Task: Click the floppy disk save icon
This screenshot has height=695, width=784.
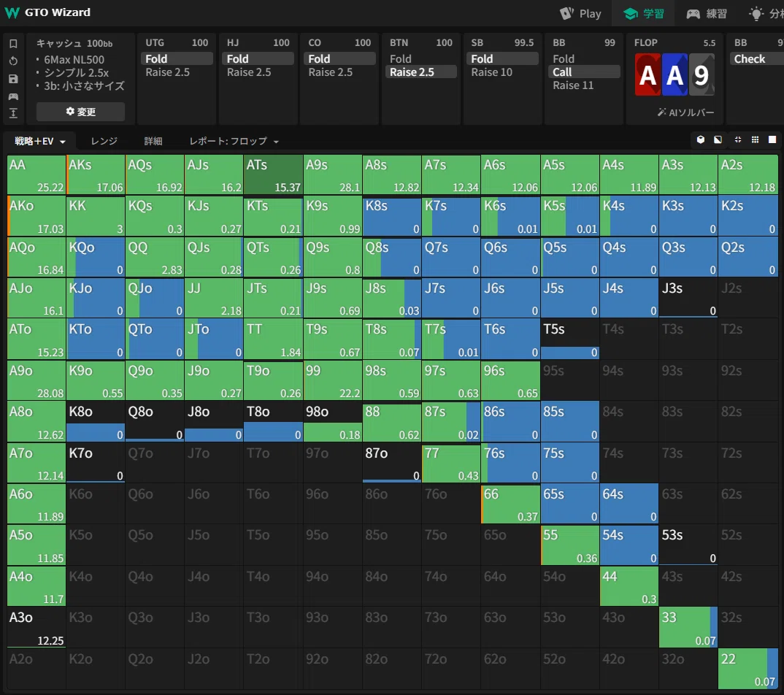Action: point(13,79)
